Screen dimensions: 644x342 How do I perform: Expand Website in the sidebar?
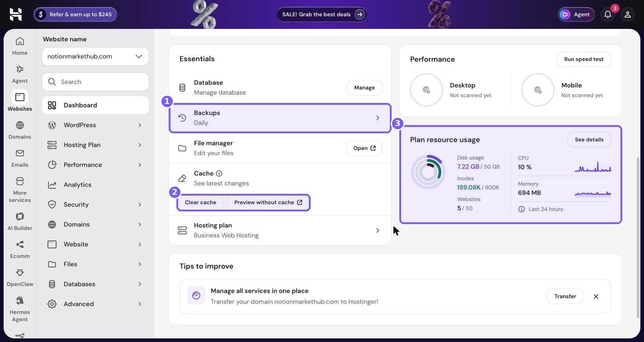tap(95, 244)
